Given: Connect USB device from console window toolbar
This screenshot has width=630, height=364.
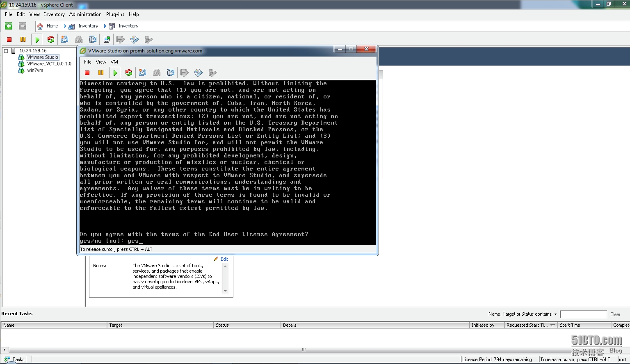Looking at the screenshot, I should tap(212, 73).
